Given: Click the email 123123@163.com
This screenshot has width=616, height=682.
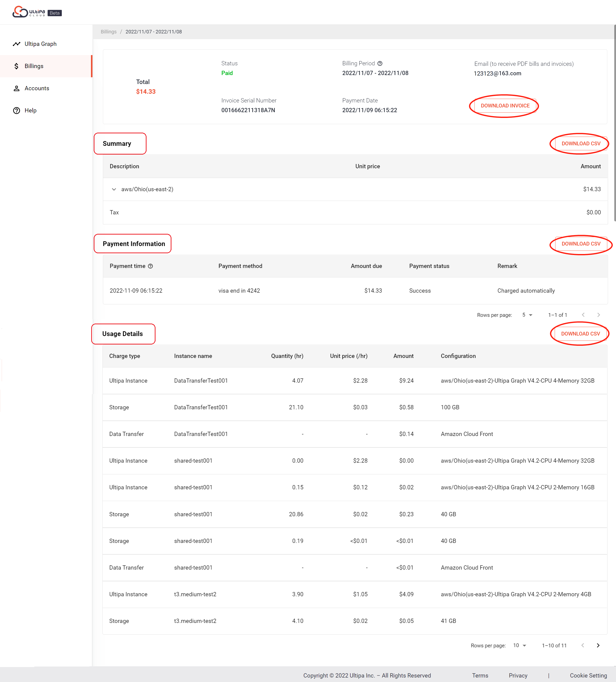Looking at the screenshot, I should point(497,73).
